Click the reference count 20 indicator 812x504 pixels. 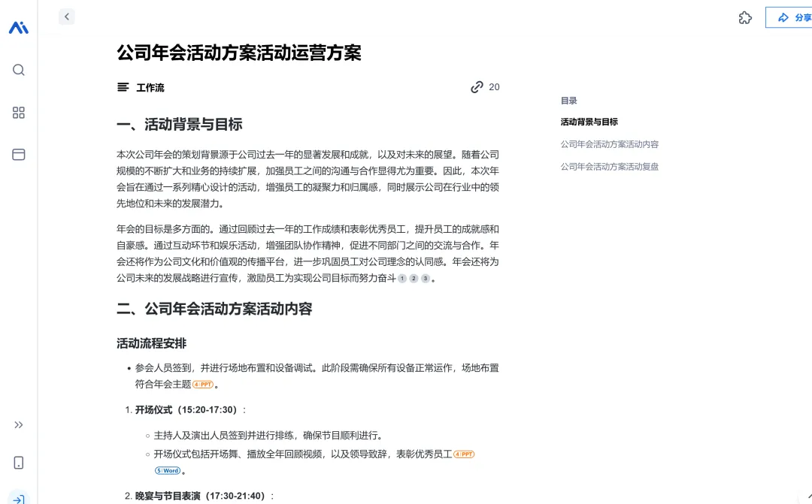tap(493, 87)
